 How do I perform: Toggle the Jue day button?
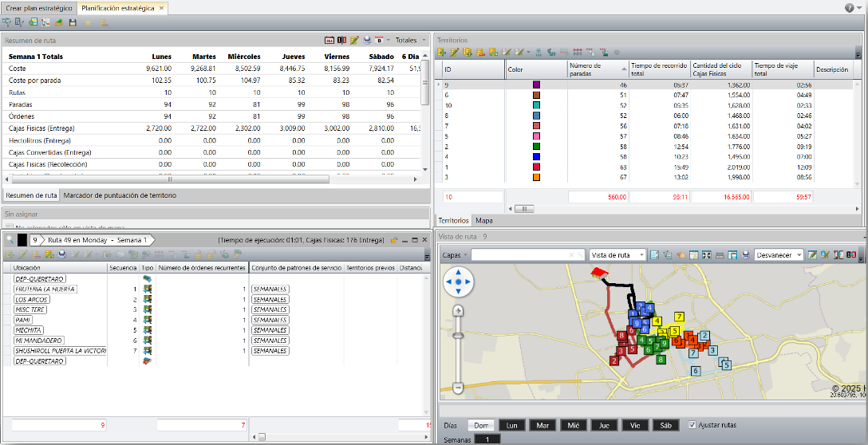coord(604,425)
